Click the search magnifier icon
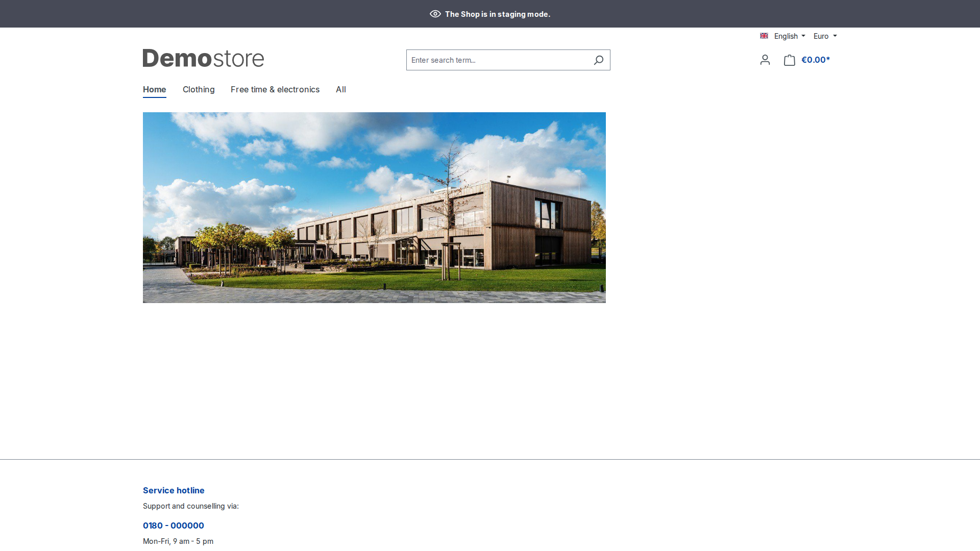 coord(598,60)
